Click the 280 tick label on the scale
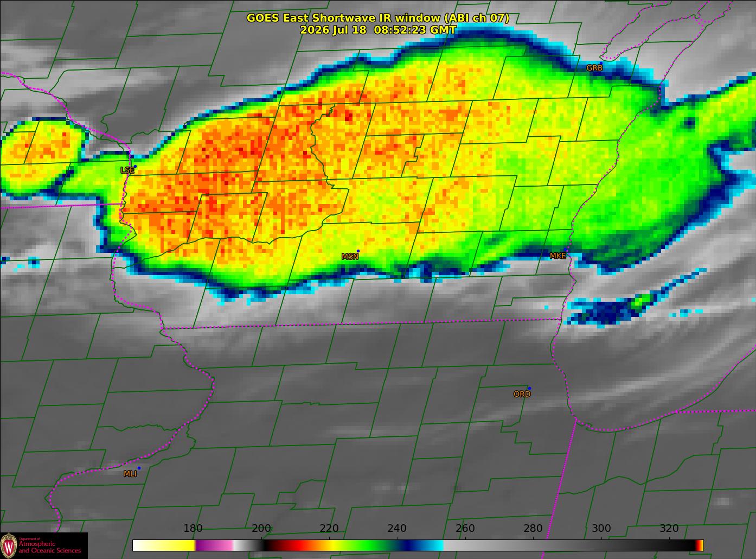This screenshot has width=756, height=559. pos(533,529)
